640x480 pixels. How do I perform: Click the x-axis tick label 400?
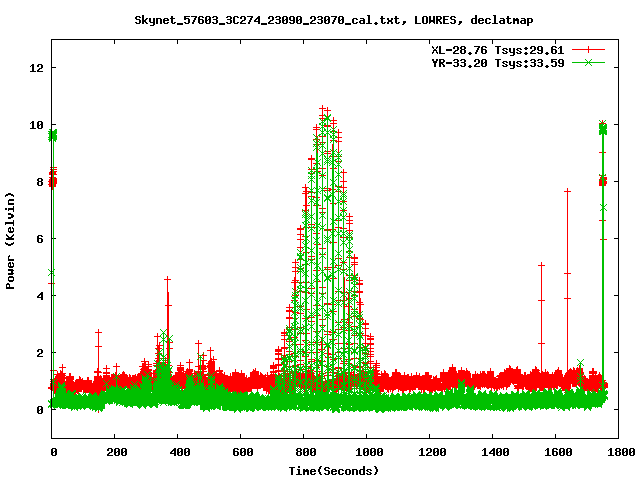coord(180,452)
